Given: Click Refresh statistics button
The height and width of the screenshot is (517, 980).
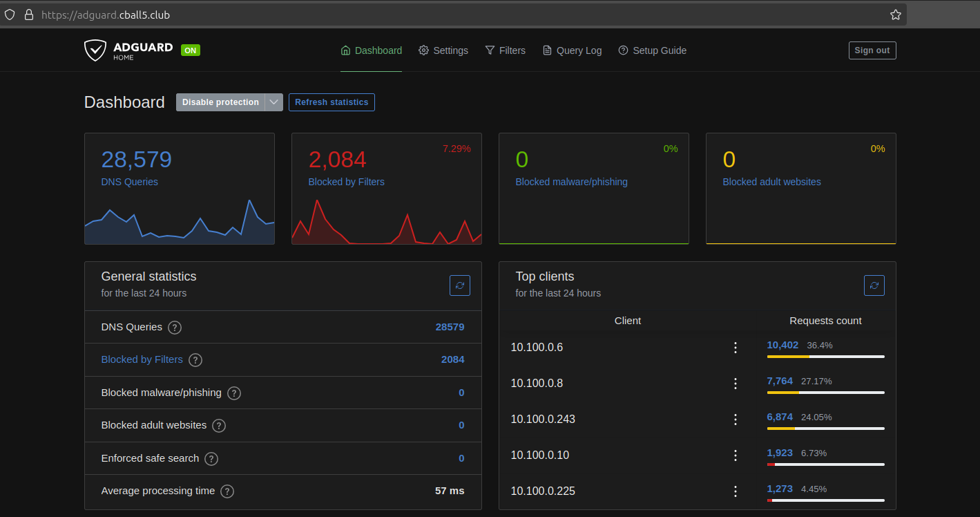Looking at the screenshot, I should point(332,102).
